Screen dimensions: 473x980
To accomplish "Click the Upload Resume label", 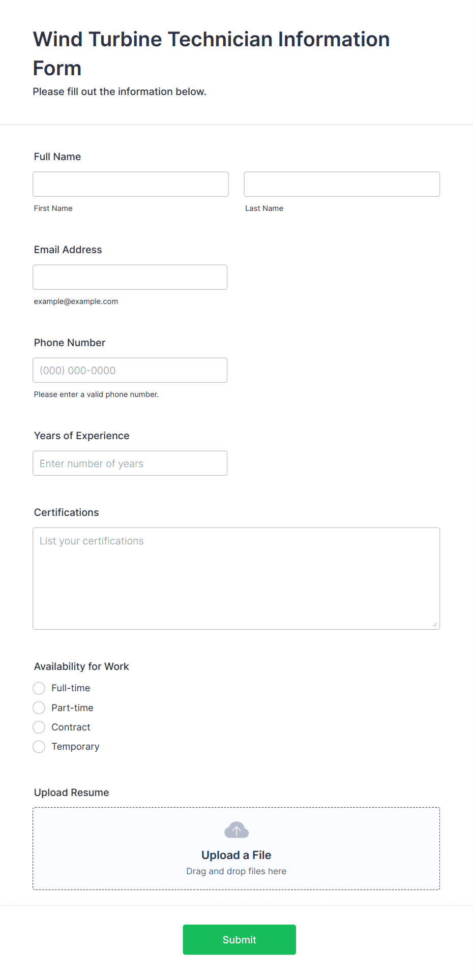I will point(72,792).
